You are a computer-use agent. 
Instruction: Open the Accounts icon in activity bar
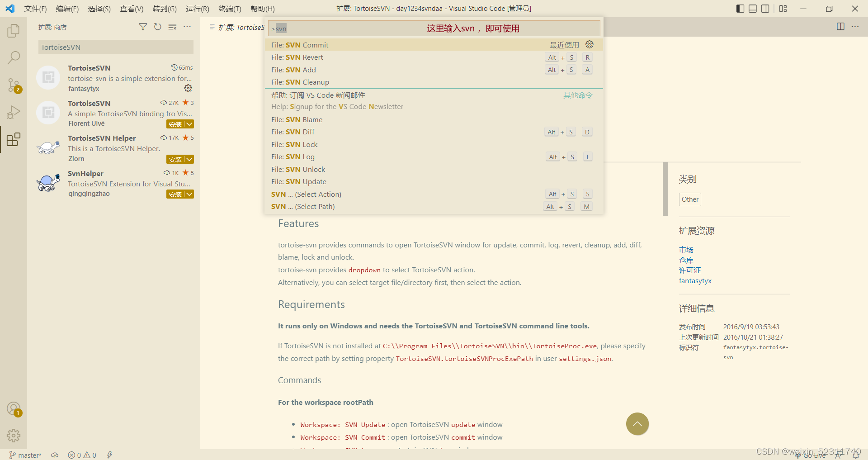[x=14, y=409]
